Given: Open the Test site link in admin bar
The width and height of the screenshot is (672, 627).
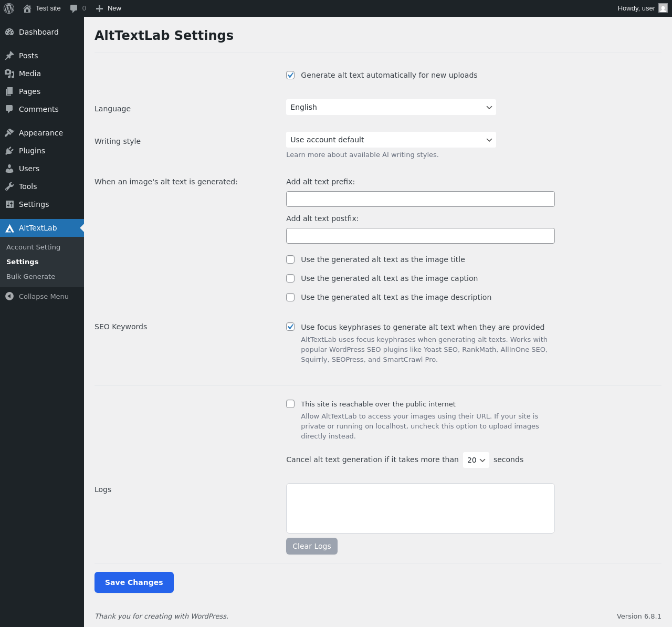Looking at the screenshot, I should (48, 8).
